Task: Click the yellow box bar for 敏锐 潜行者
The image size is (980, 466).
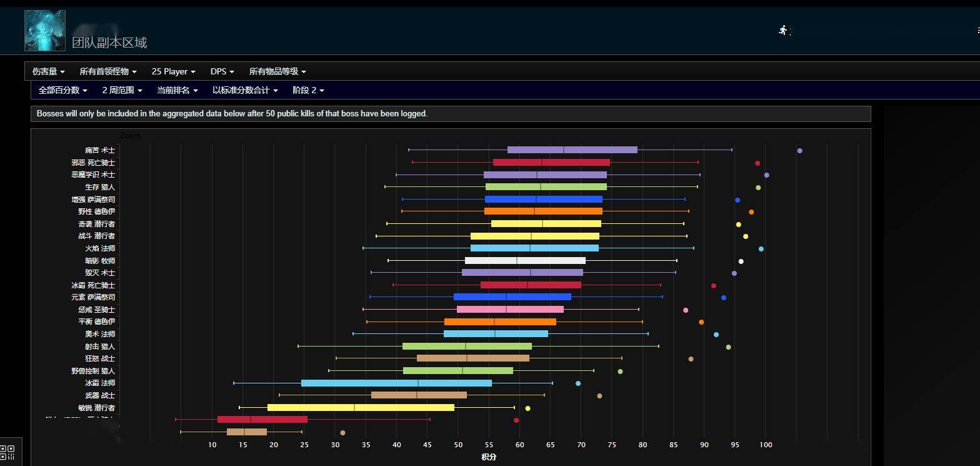Action: (x=361, y=408)
